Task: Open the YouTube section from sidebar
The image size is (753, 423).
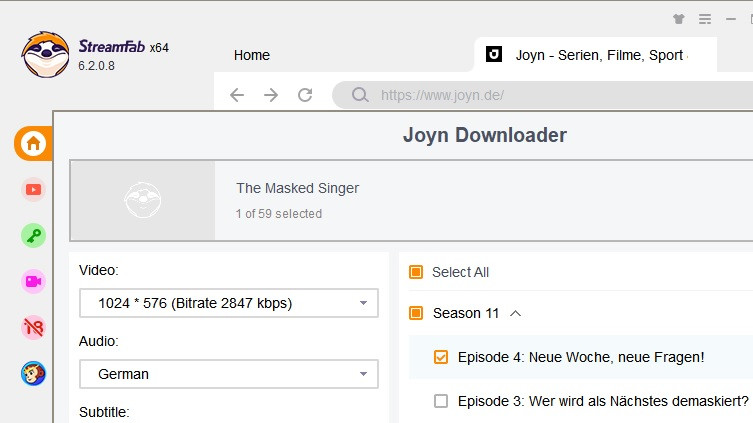Action: 33,189
